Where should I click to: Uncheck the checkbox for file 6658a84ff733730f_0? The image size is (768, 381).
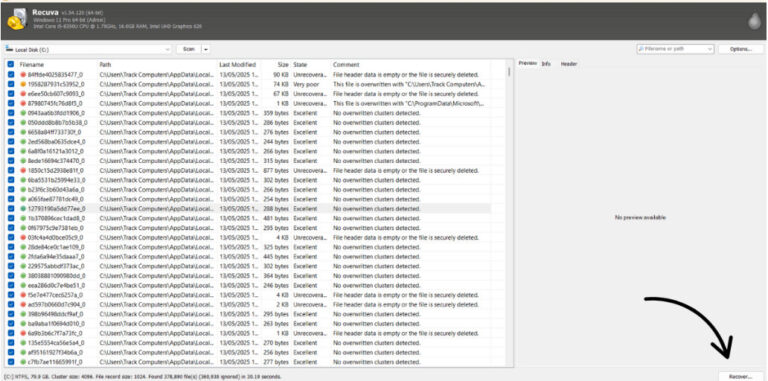(11, 132)
